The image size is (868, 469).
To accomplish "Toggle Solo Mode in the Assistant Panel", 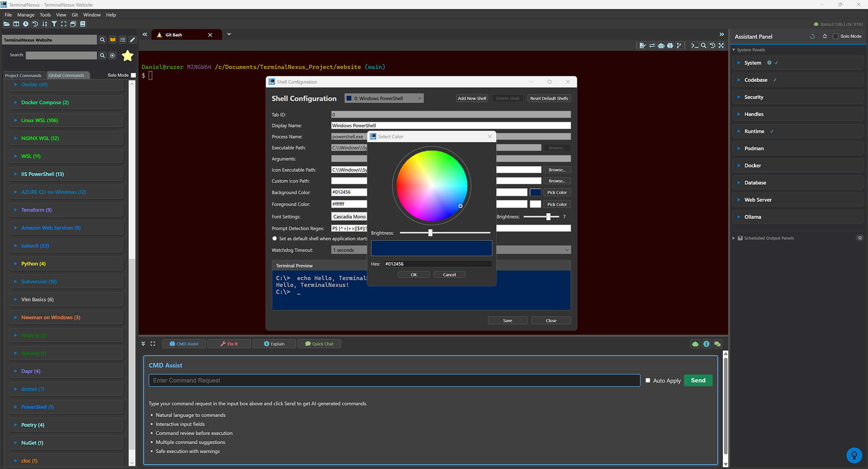I will [835, 37].
